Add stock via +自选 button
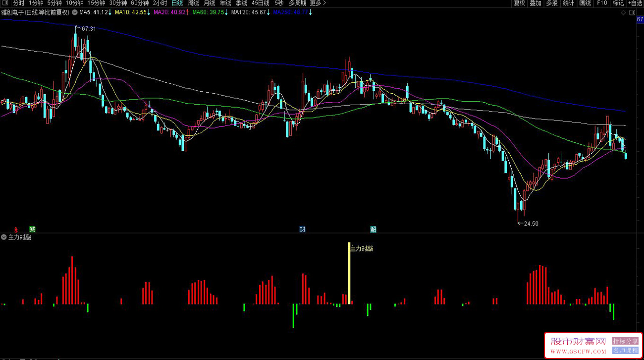The height and width of the screenshot is (360, 644). point(635,3)
